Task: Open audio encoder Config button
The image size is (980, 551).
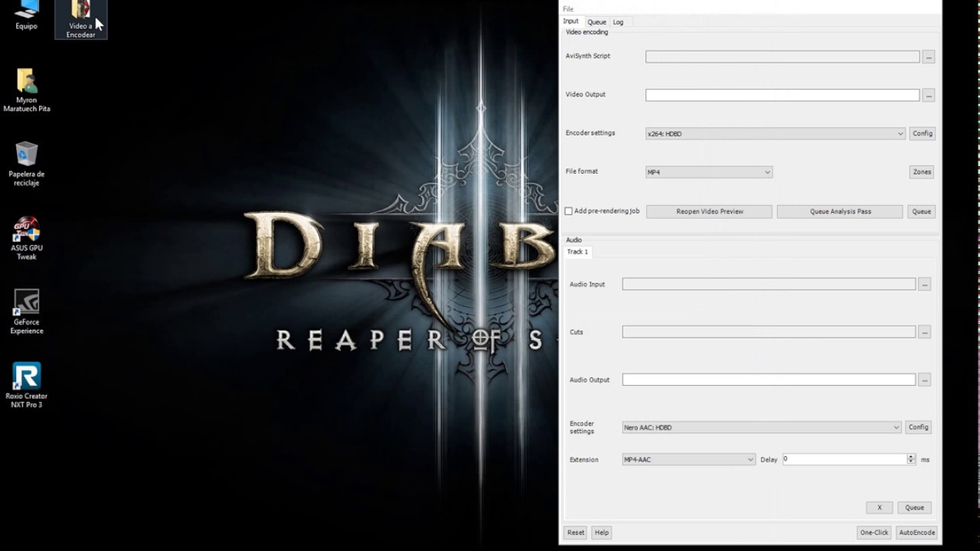Action: click(x=918, y=427)
